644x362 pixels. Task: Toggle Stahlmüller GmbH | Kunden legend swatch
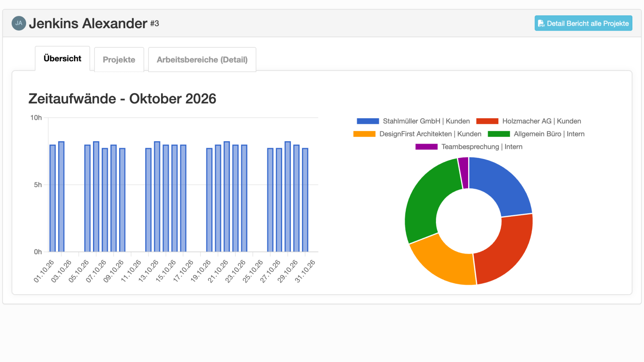(368, 121)
